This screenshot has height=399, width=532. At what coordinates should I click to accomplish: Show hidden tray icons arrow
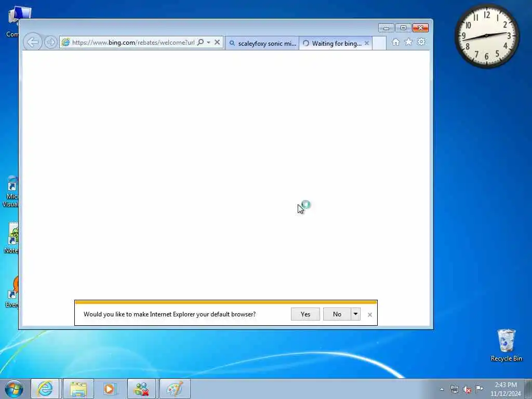coord(442,389)
